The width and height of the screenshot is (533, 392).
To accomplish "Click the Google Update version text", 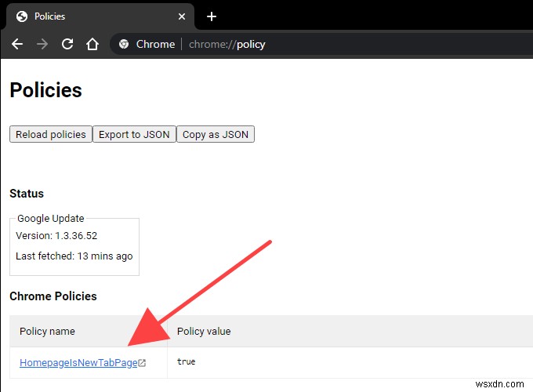I will [56, 235].
